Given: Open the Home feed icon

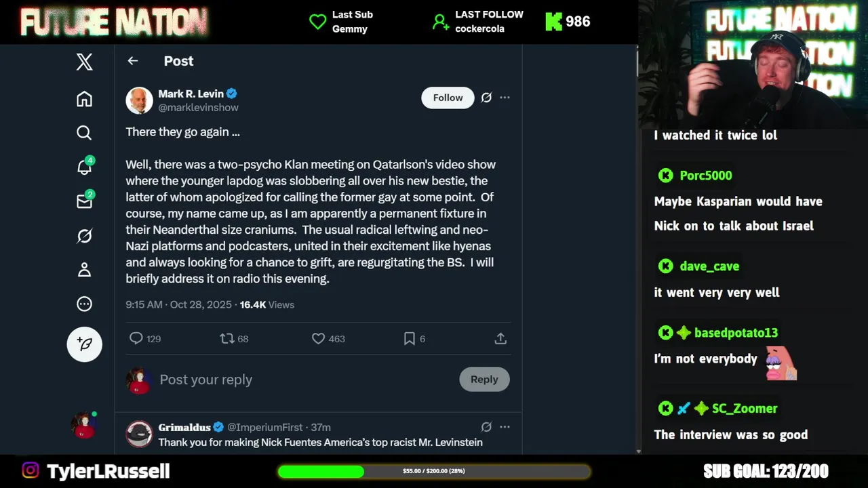Looking at the screenshot, I should tap(84, 99).
